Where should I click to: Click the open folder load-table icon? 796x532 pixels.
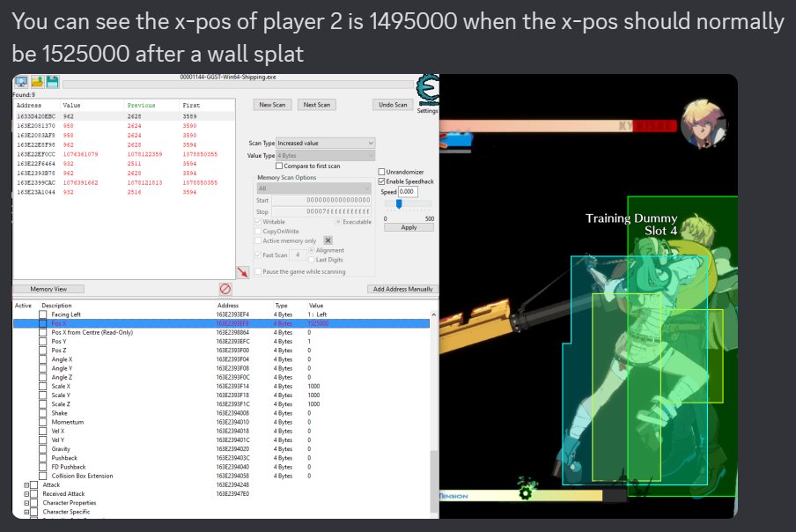(37, 82)
